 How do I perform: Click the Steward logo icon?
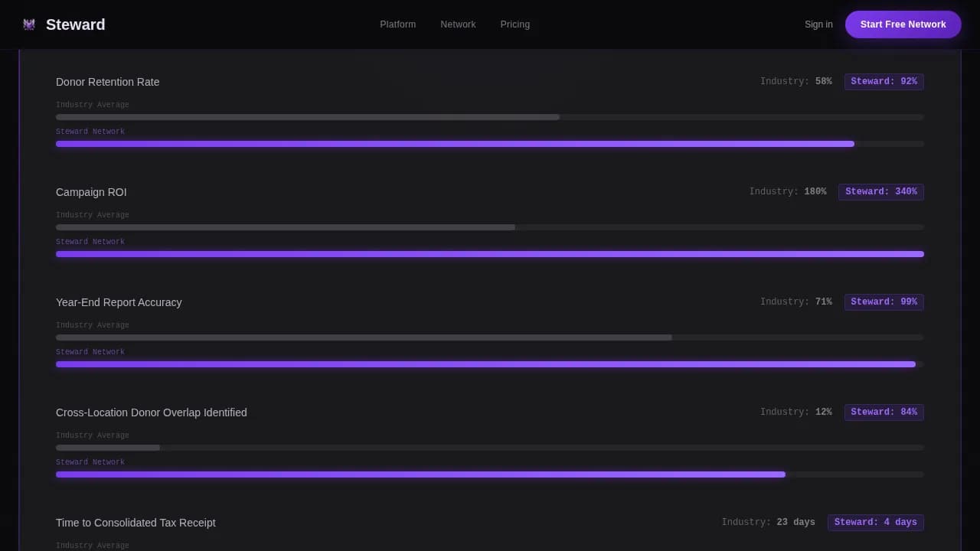tap(29, 24)
